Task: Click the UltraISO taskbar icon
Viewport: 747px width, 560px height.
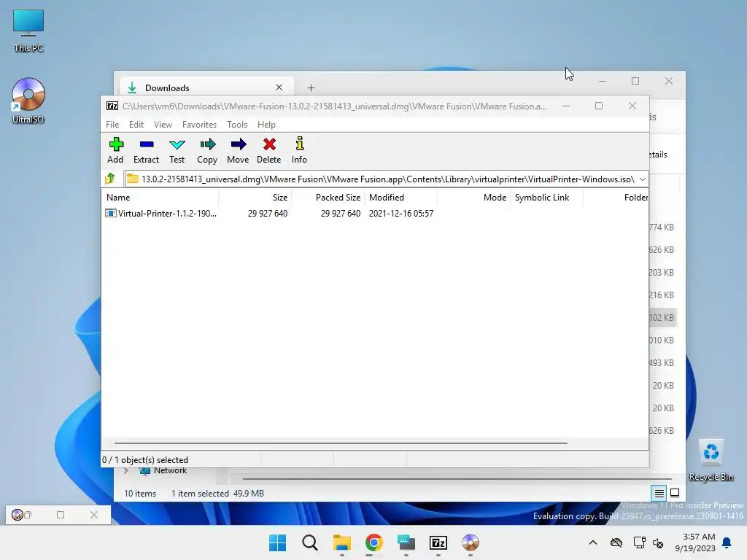Action: 471,542
